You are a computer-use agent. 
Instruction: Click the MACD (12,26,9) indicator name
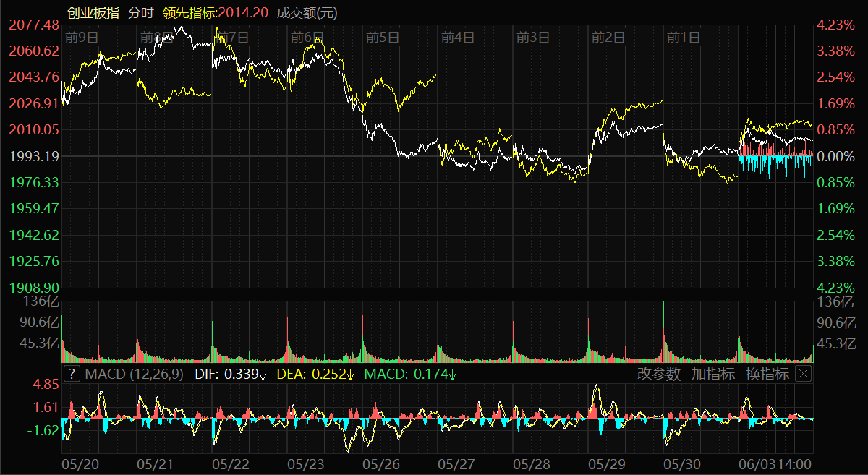click(135, 374)
